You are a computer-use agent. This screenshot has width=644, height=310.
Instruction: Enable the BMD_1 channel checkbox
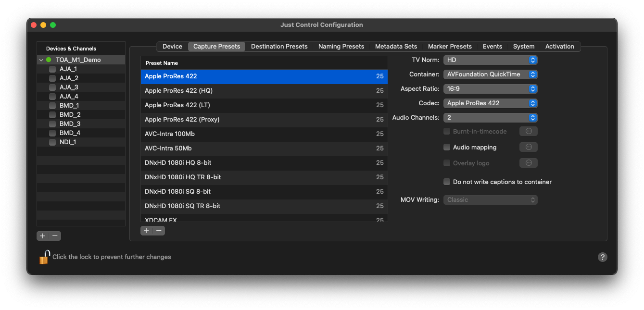tap(52, 106)
